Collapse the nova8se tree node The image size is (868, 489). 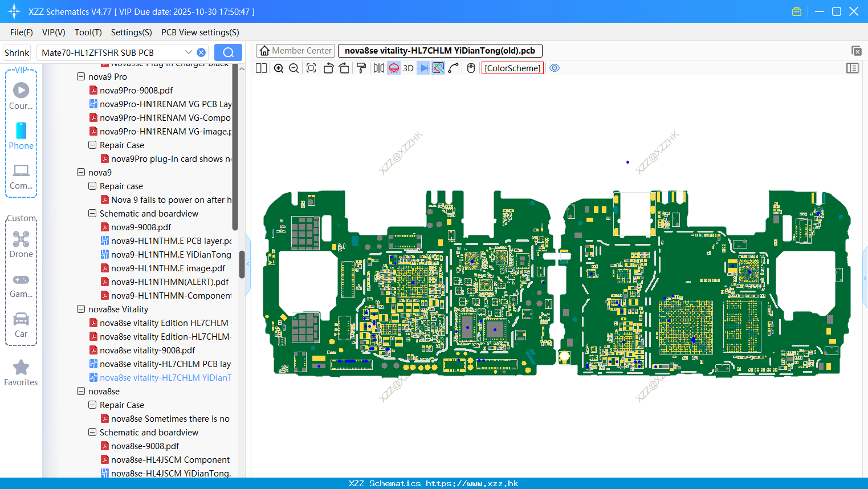click(81, 391)
